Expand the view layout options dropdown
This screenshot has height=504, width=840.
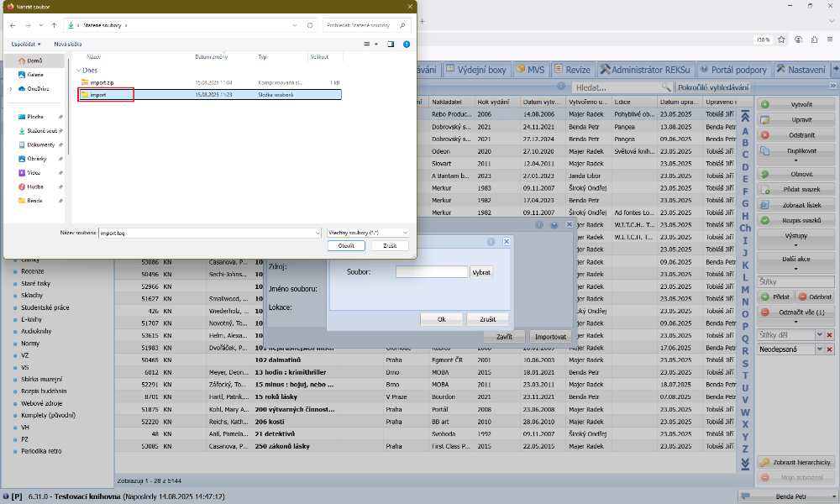tap(376, 44)
